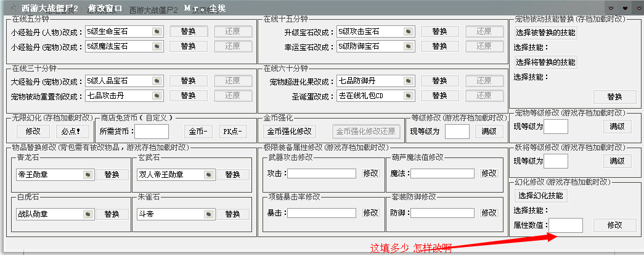Click 满级 in 等级修改 group
The image size is (644, 255).
coord(489,132)
